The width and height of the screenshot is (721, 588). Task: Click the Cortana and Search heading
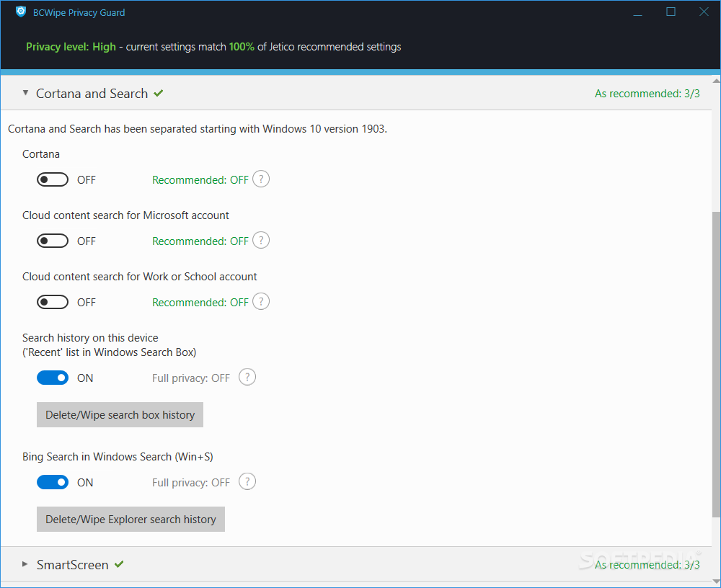tap(92, 94)
